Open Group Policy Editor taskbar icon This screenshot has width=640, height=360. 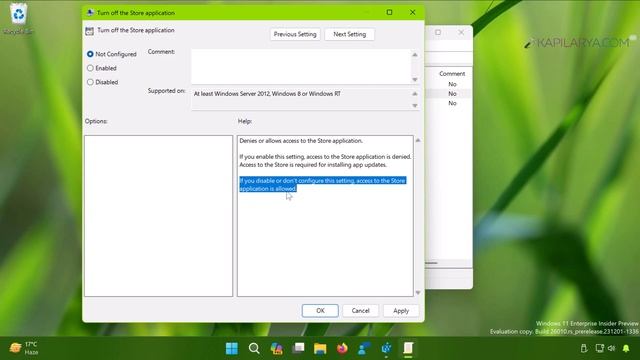[408, 349]
